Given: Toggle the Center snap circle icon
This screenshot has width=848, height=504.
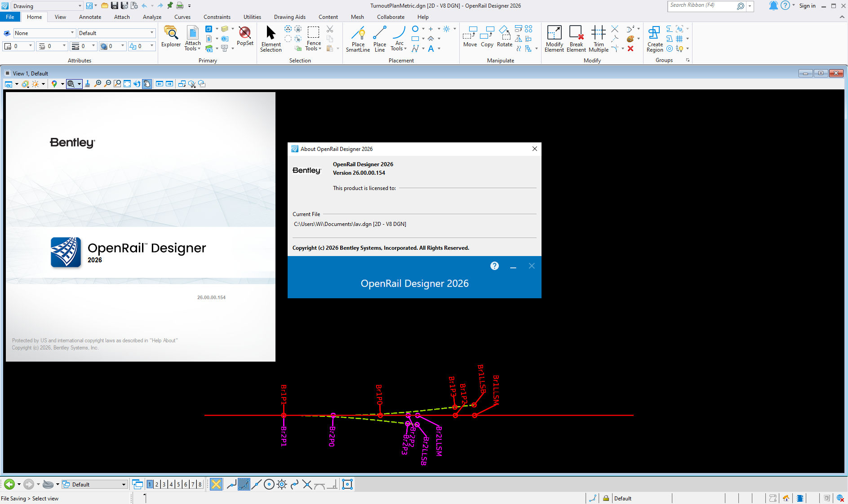Looking at the screenshot, I should click(269, 484).
